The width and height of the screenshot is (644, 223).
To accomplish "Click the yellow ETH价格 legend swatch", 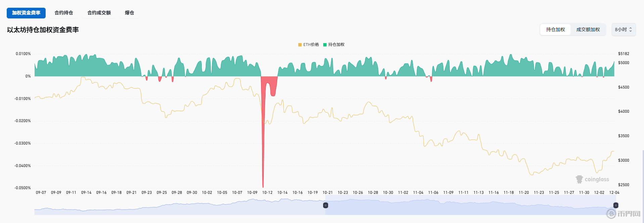I will [x=300, y=45].
